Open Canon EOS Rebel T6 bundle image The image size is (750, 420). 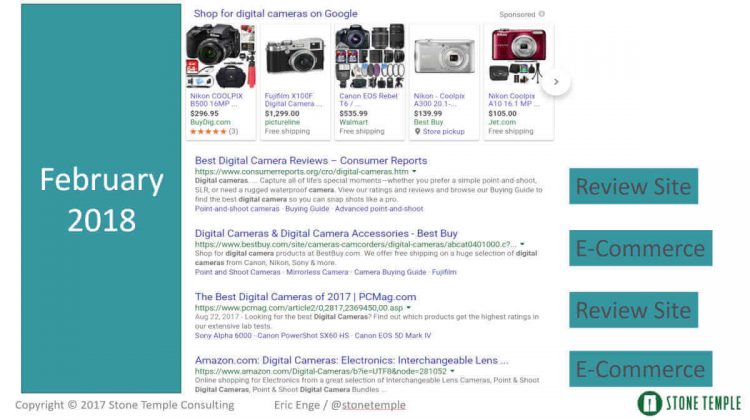point(369,56)
